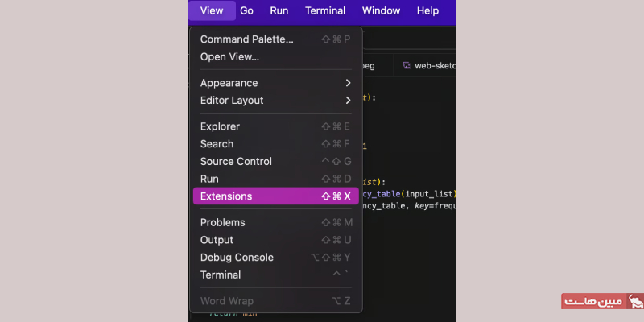The image size is (644, 322).
Task: Select the Search menu entry
Action: 275,144
